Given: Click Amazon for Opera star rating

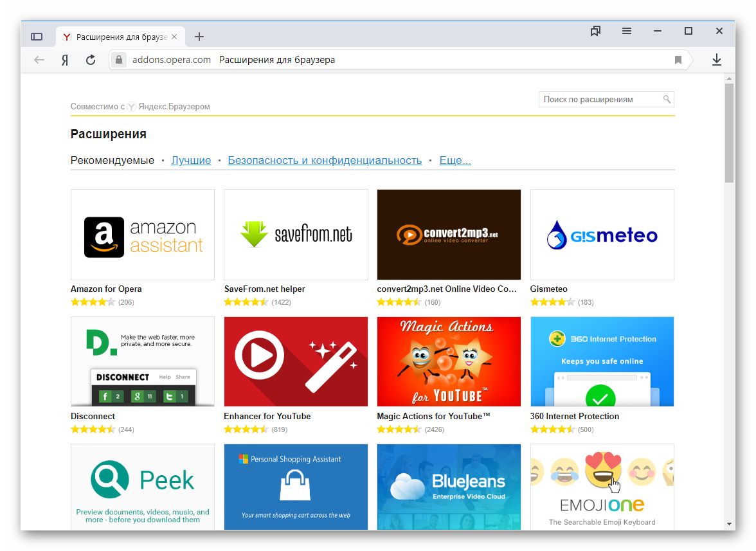Looking at the screenshot, I should [93, 302].
